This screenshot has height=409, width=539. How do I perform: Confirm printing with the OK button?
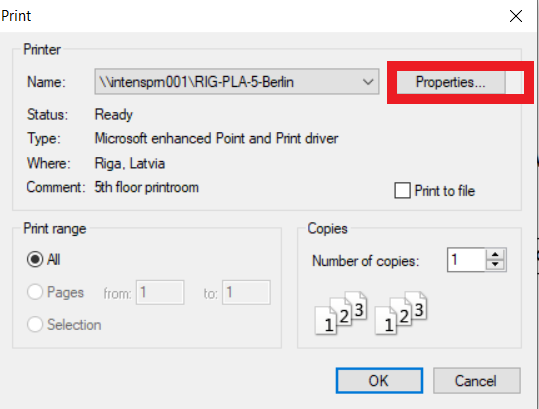pyautogui.click(x=379, y=380)
